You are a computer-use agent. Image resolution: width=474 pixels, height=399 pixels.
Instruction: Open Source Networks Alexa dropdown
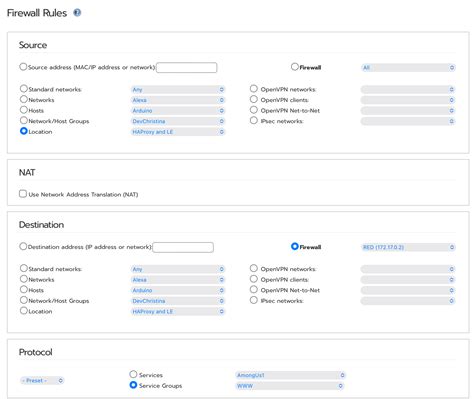click(x=178, y=100)
